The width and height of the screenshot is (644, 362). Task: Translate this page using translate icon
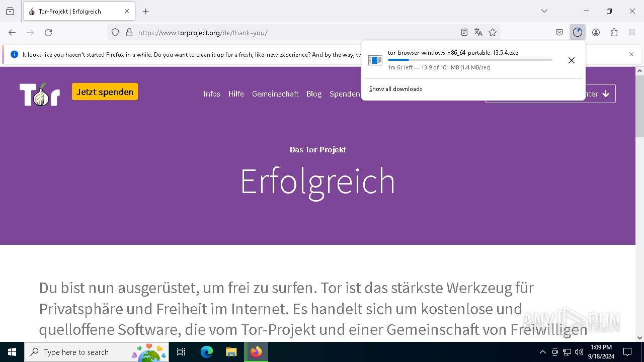[x=478, y=33]
